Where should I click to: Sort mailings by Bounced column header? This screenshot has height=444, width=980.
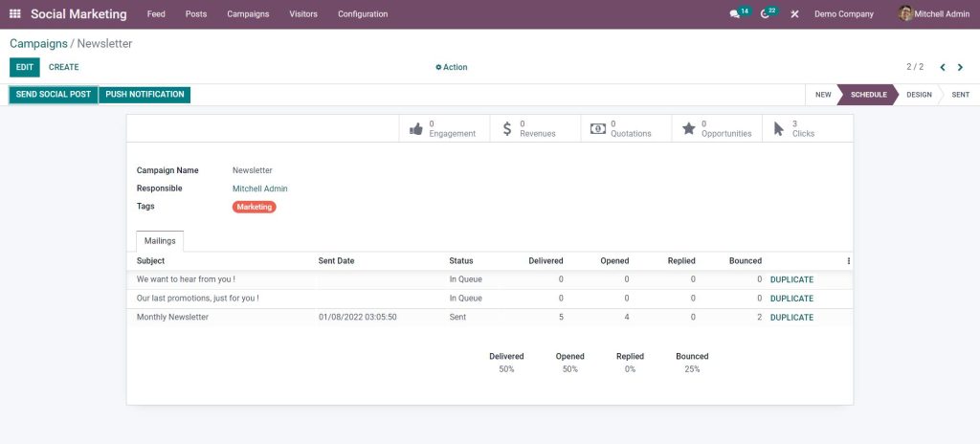pos(745,261)
